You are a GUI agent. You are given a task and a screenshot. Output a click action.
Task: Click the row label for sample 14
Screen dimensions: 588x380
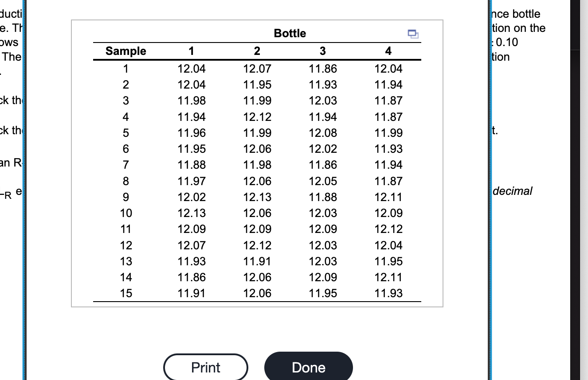(126, 277)
